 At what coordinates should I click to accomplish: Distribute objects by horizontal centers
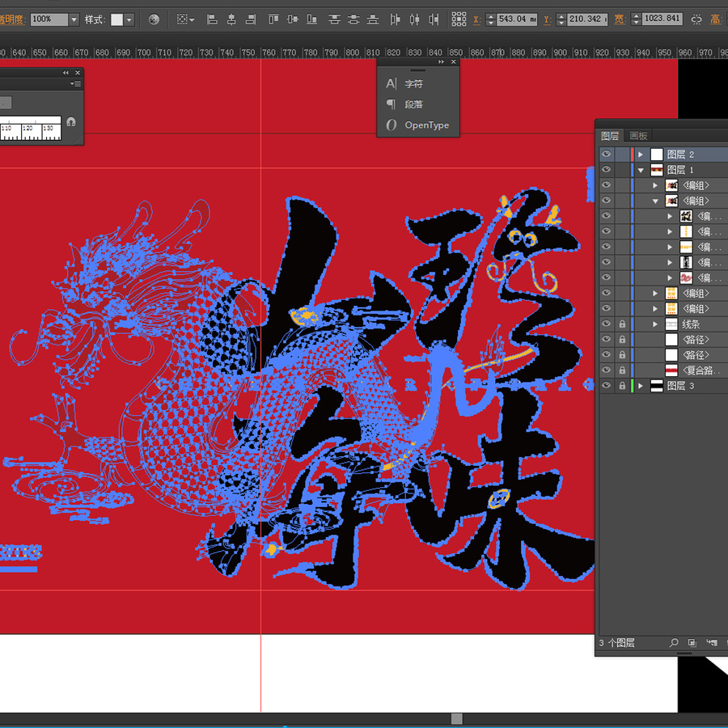(x=415, y=19)
